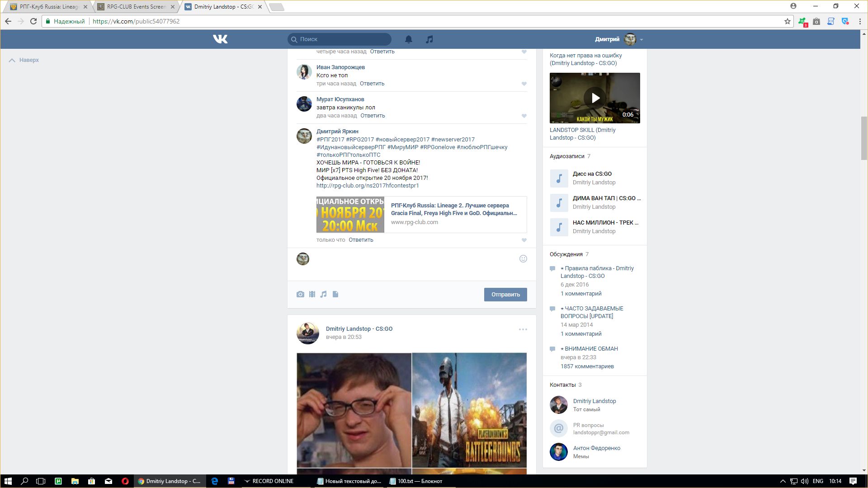Open Dmitriy Landstop contact profile

tap(594, 401)
